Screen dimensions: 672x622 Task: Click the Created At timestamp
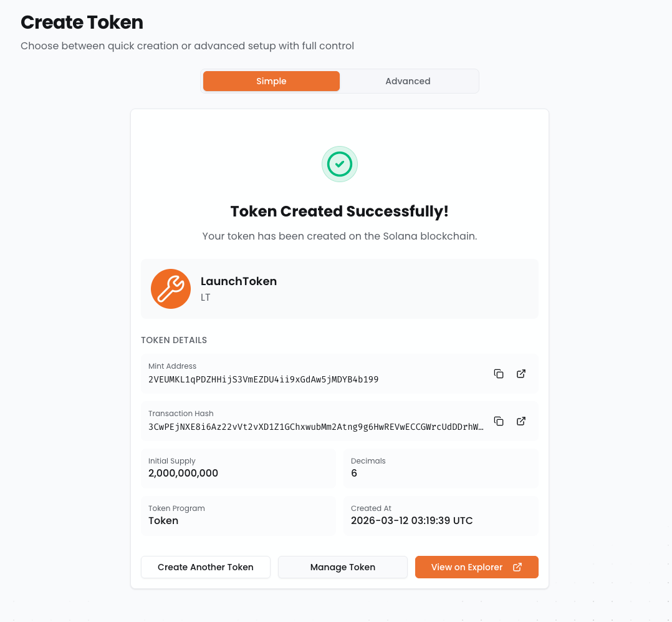(x=411, y=520)
